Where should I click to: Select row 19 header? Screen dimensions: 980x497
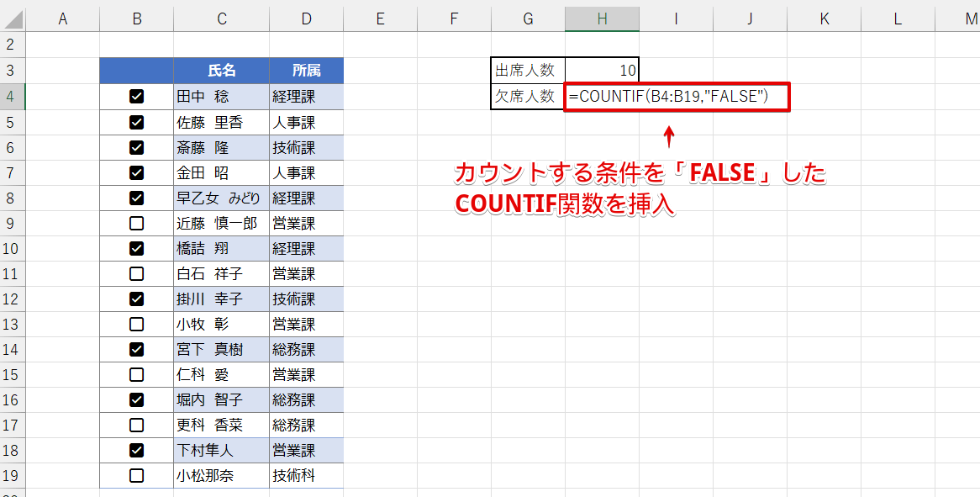click(x=13, y=475)
